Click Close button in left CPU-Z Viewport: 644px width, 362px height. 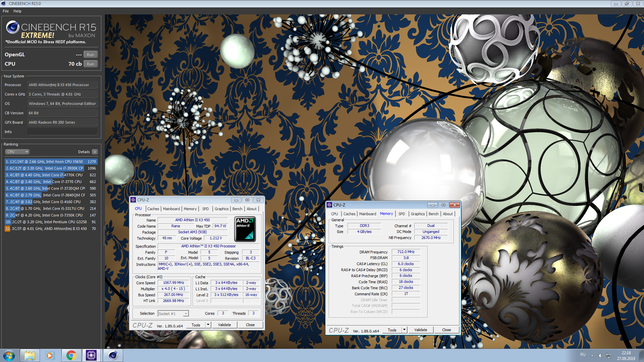[x=250, y=325]
